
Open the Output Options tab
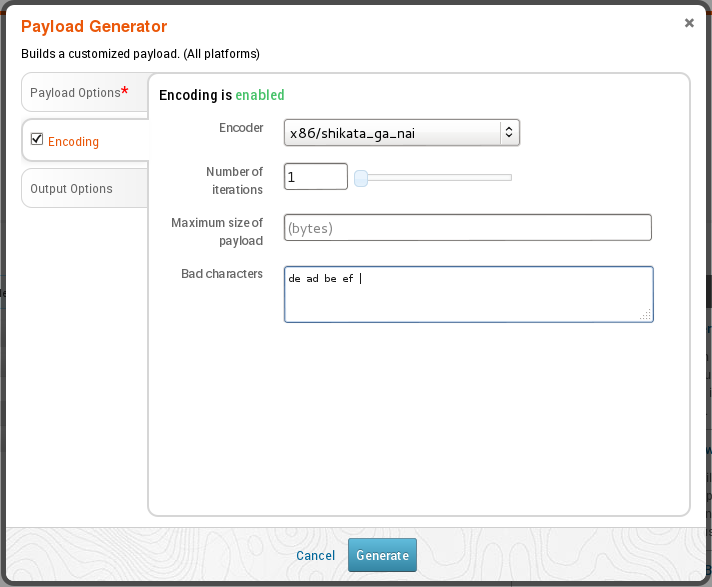coord(71,189)
